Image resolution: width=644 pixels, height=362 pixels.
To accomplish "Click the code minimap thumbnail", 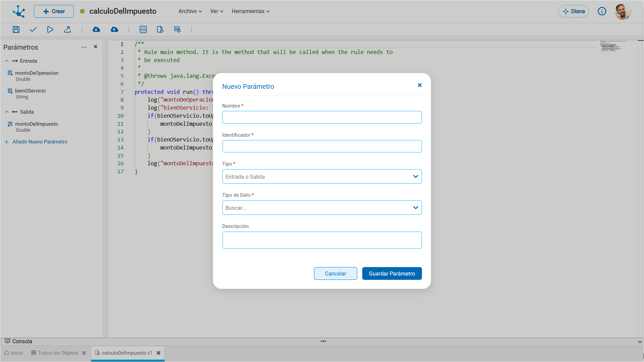I will point(613,46).
